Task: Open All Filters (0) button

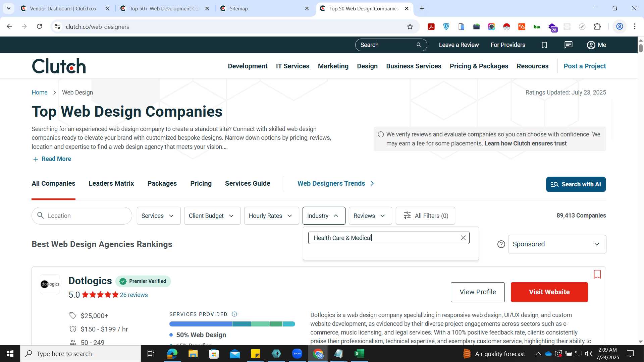Action: click(425, 216)
